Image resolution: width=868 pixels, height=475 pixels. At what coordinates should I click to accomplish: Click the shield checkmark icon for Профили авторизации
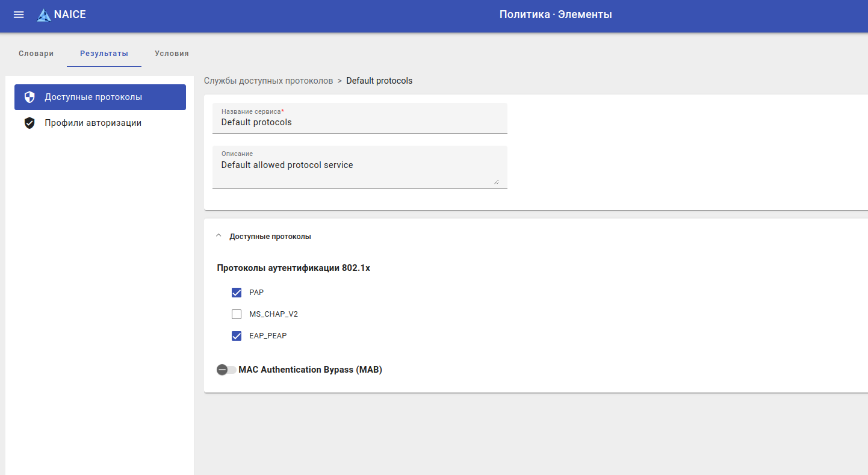29,123
